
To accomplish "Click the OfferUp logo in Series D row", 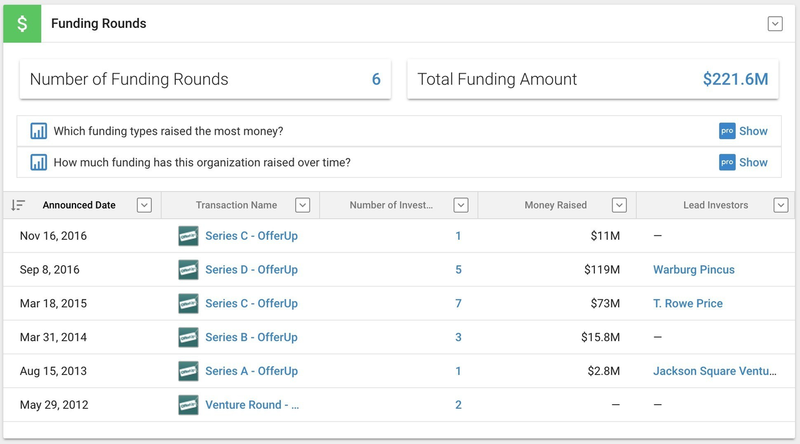I will 188,270.
